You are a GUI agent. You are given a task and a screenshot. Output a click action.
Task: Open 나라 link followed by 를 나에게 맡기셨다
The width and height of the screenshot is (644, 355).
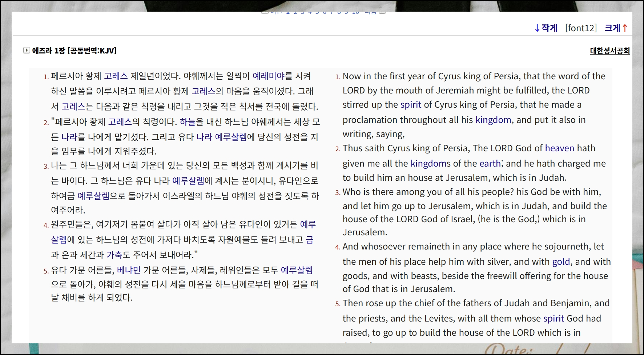click(x=69, y=137)
